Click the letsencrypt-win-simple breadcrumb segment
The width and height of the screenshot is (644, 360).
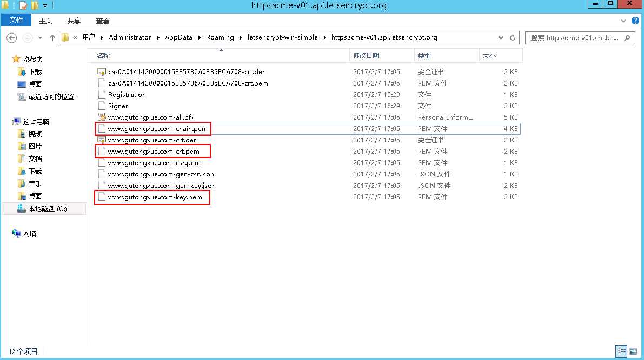coord(283,37)
